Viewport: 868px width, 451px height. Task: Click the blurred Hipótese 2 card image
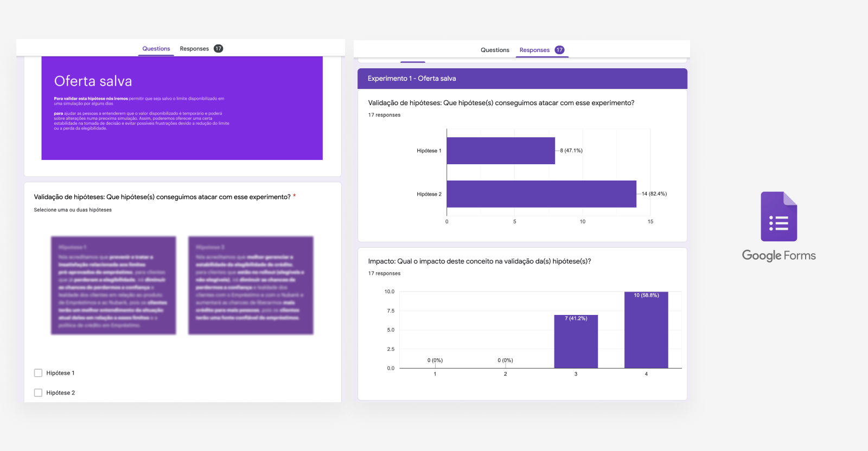point(251,285)
